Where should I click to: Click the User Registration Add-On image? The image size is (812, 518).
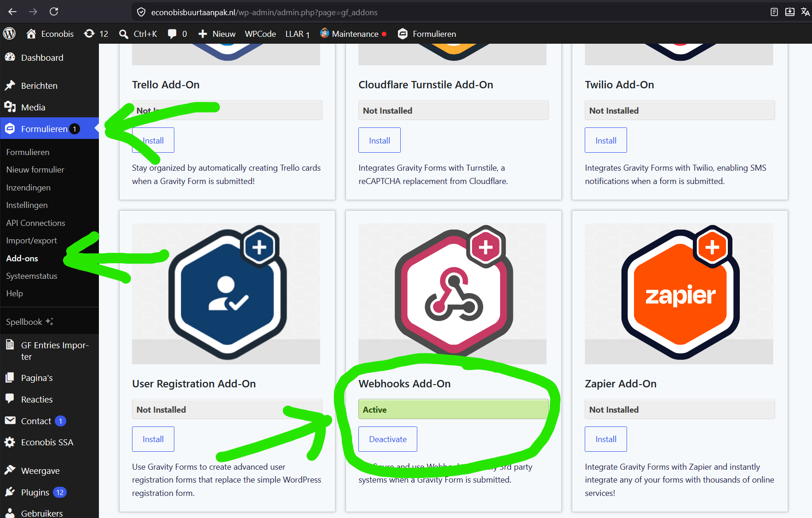click(x=226, y=294)
